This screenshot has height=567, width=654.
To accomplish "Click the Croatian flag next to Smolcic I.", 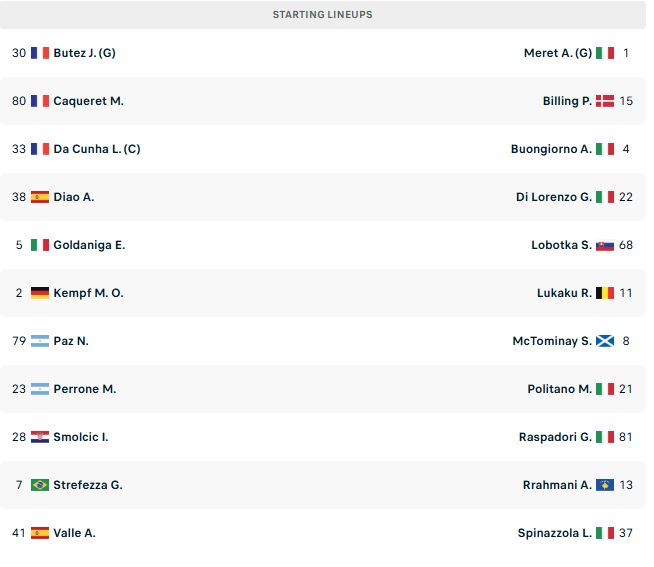I will tap(40, 437).
